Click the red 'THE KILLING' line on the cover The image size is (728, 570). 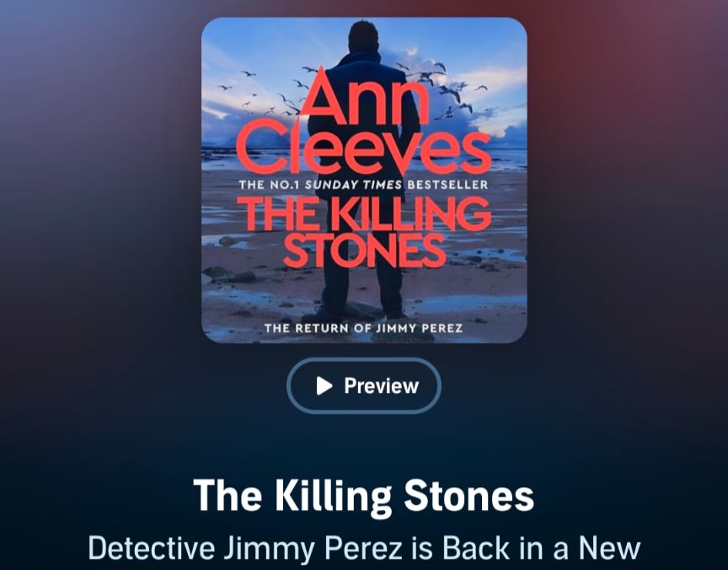363,215
